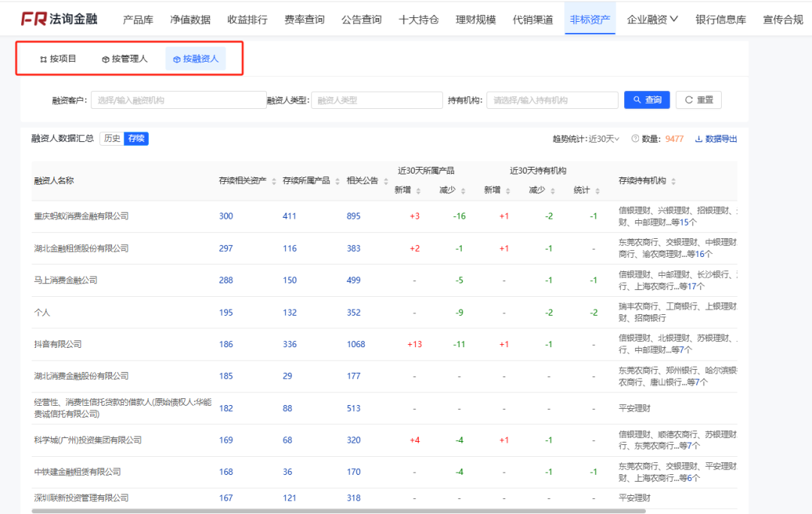Viewport: 812px width, 514px height.
Task: Sort the 相关公告 column descending
Action: 386,182
